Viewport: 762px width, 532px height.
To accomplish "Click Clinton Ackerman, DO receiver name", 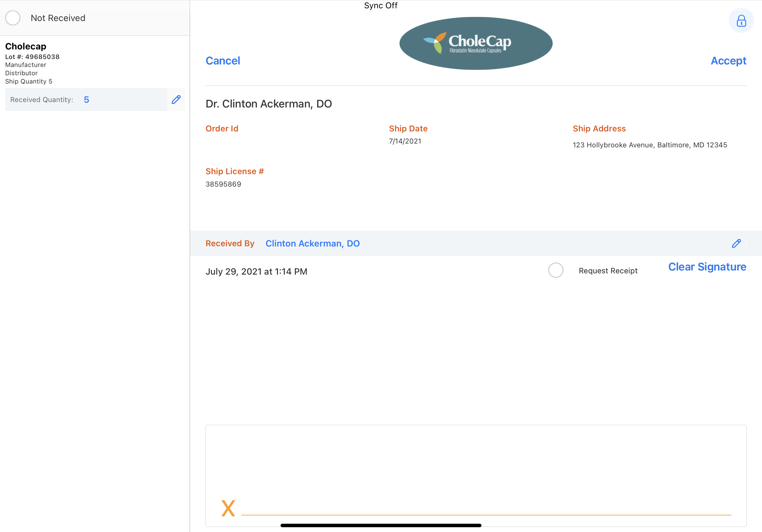I will [x=312, y=243].
